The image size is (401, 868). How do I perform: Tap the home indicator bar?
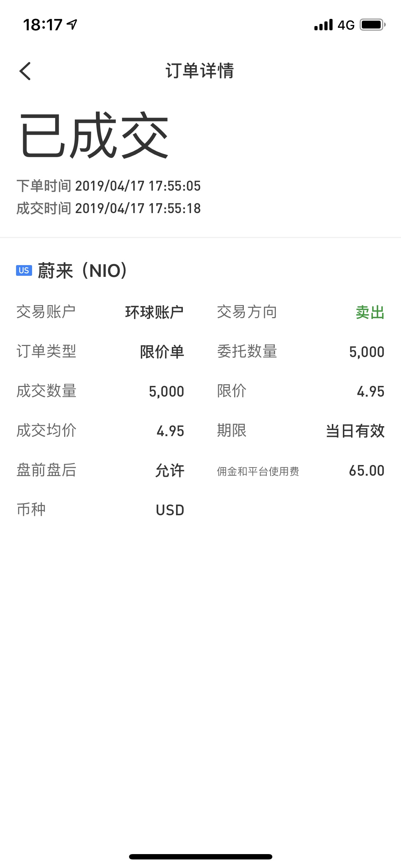(x=200, y=857)
